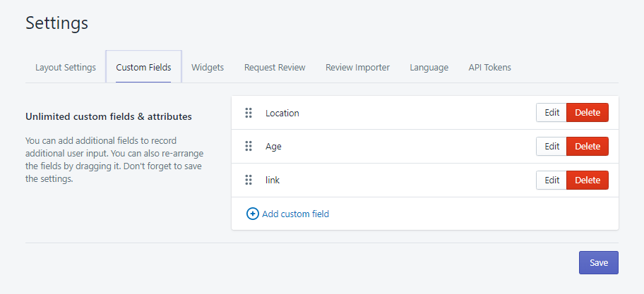Open the Review Importer tab
This screenshot has height=294, width=644.
click(x=357, y=68)
